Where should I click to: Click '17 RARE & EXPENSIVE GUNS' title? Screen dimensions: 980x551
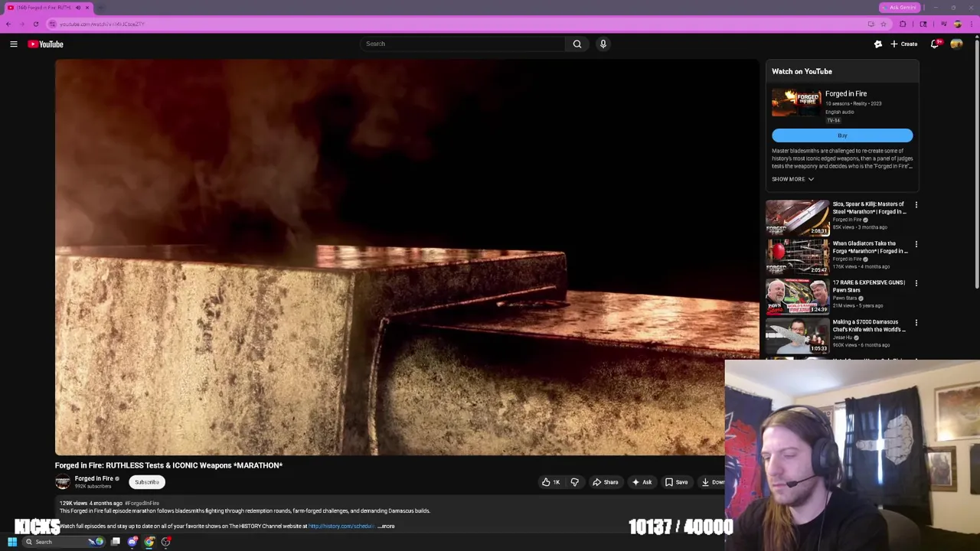868,286
